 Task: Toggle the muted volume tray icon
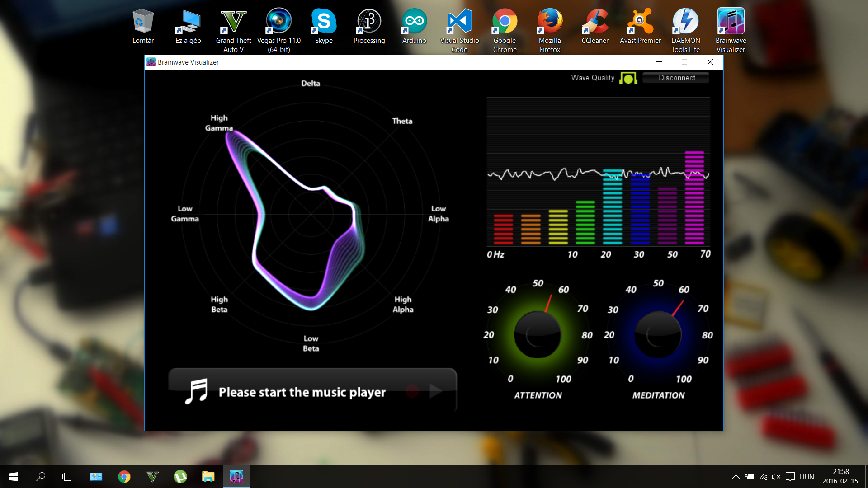click(776, 477)
